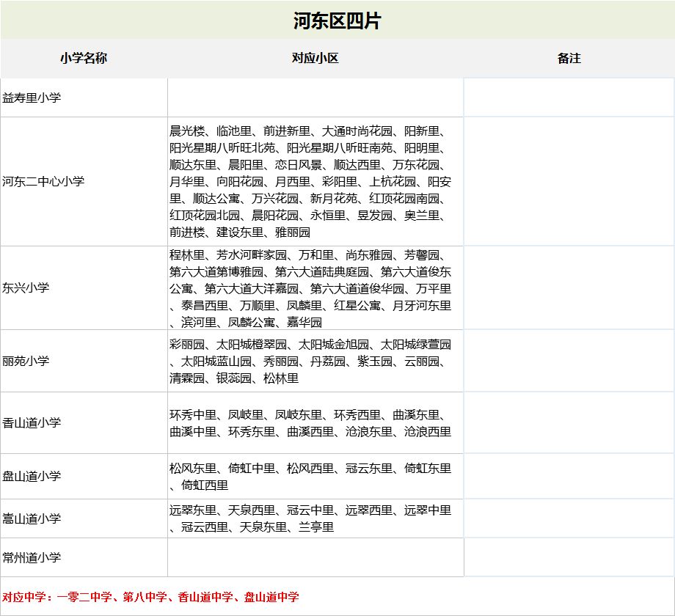Select the 丽苑小学 row label
The image size is (675, 616).
[26, 361]
